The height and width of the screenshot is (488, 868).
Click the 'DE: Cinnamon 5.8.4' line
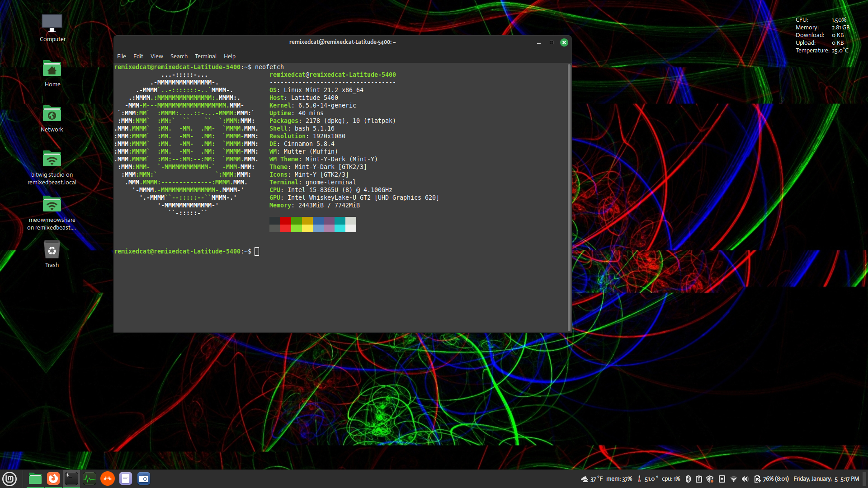pos(302,144)
